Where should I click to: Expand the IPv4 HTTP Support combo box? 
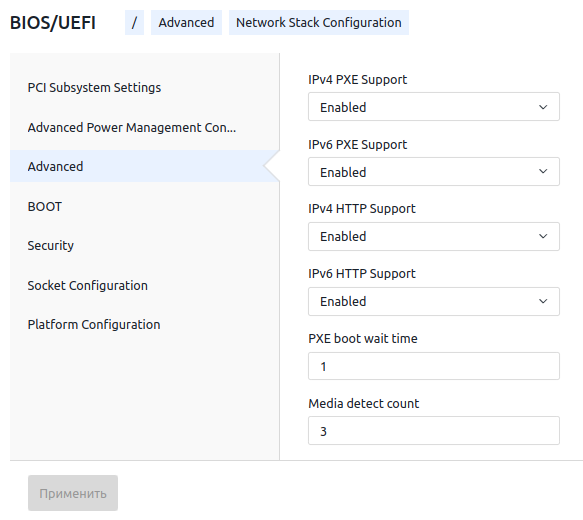tap(434, 236)
